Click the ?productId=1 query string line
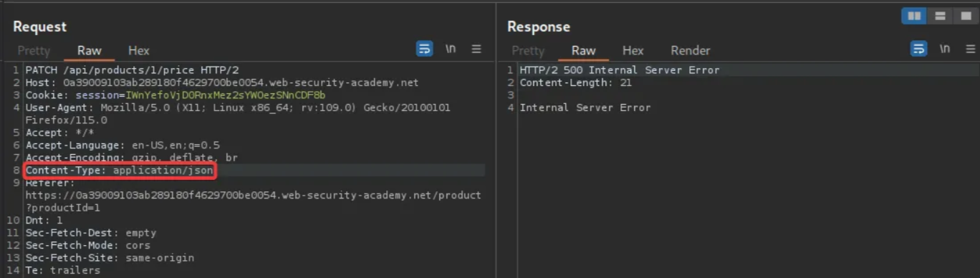The image size is (980, 278). pos(62,208)
